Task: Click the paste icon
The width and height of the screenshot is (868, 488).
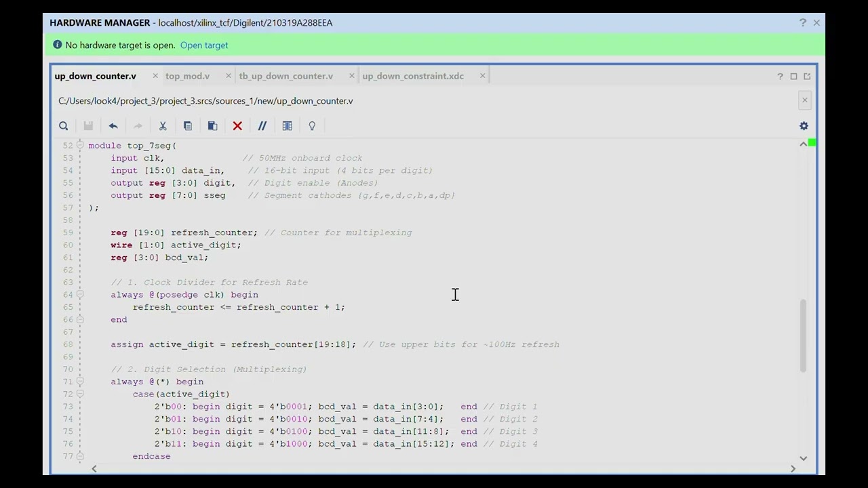Action: click(x=212, y=126)
